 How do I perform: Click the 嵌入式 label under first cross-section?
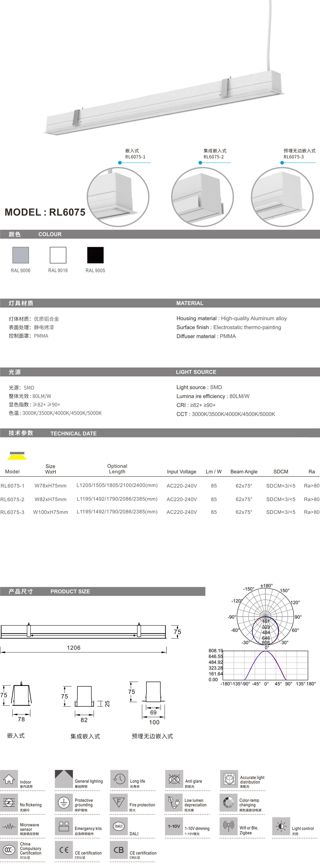16,736
